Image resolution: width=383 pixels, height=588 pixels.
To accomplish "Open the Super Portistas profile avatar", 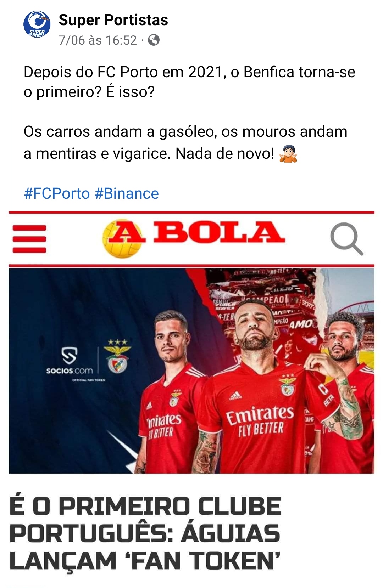I will [x=37, y=24].
